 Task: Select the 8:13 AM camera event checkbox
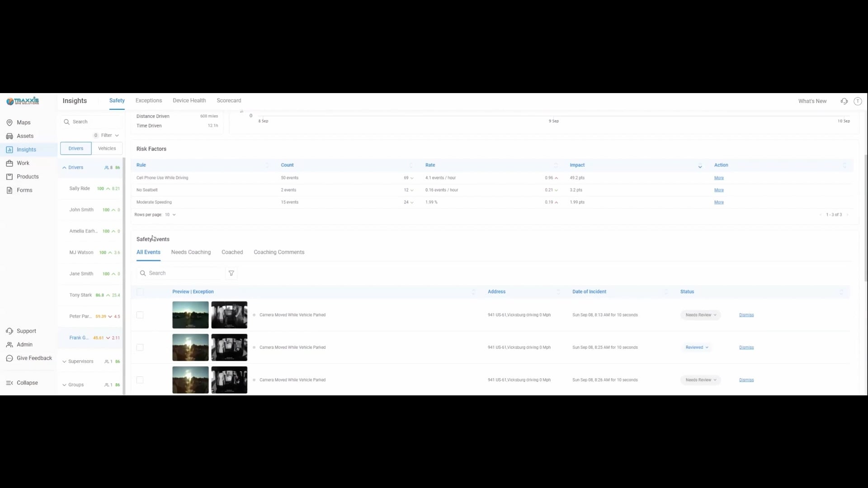[x=140, y=315]
